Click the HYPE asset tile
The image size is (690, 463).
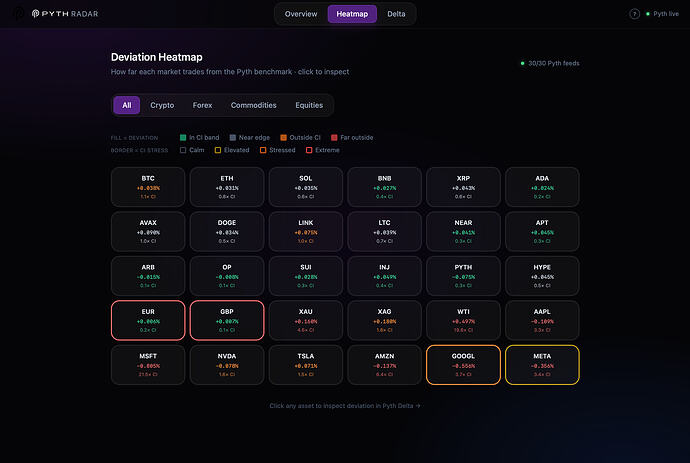click(x=542, y=276)
